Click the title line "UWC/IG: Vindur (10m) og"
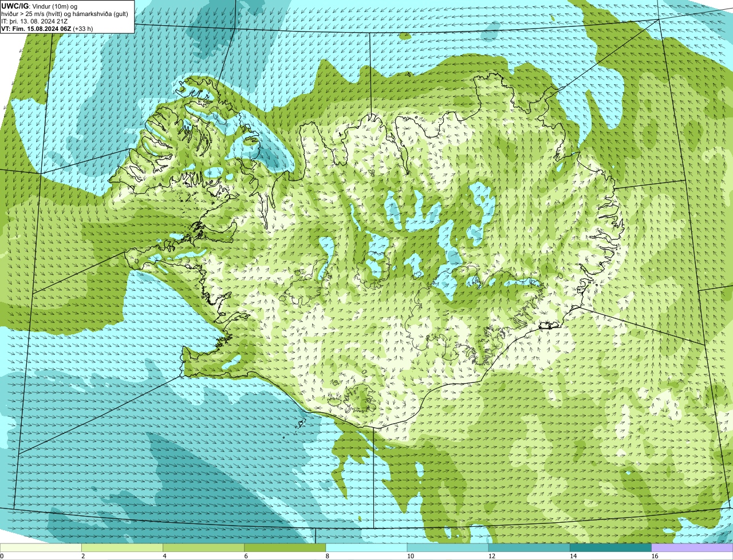The height and width of the screenshot is (560, 733). click(x=39, y=6)
